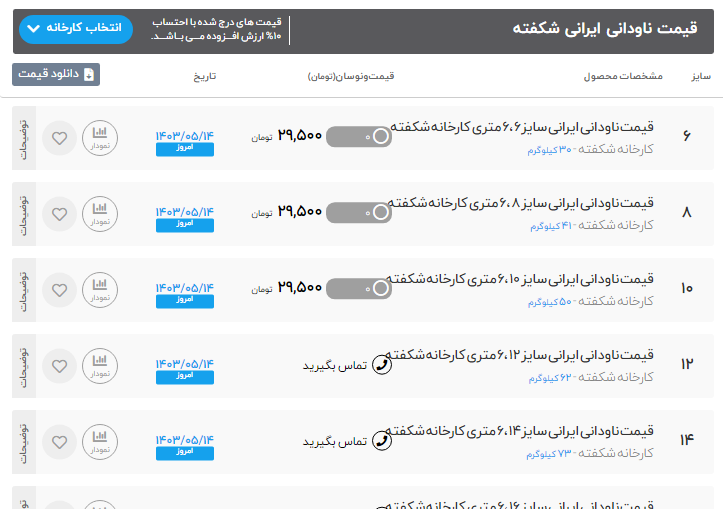Click the تاریخ column header

point(204,76)
